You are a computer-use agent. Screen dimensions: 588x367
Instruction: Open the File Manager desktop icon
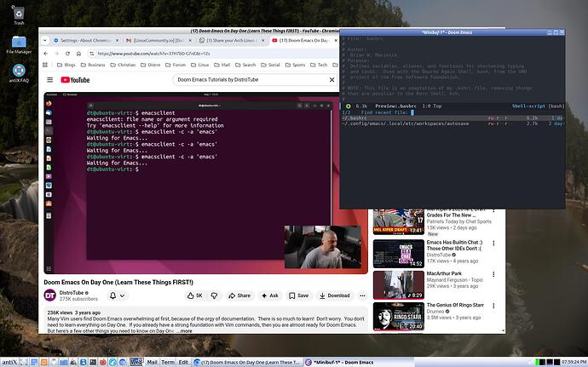tap(19, 44)
